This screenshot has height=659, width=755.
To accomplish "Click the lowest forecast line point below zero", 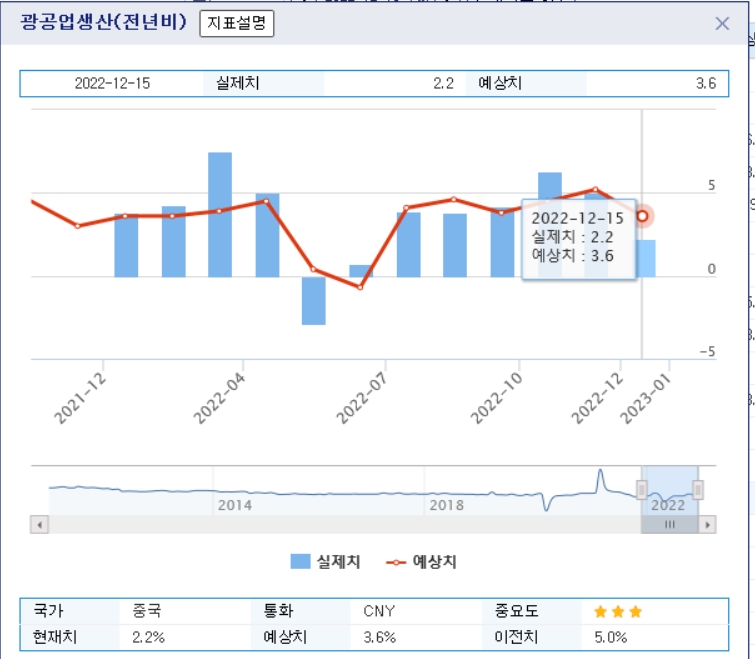I will click(x=360, y=287).
